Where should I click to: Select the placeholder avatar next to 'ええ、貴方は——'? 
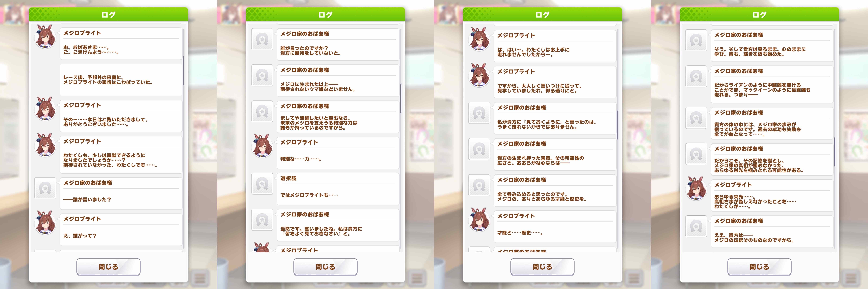(696, 226)
